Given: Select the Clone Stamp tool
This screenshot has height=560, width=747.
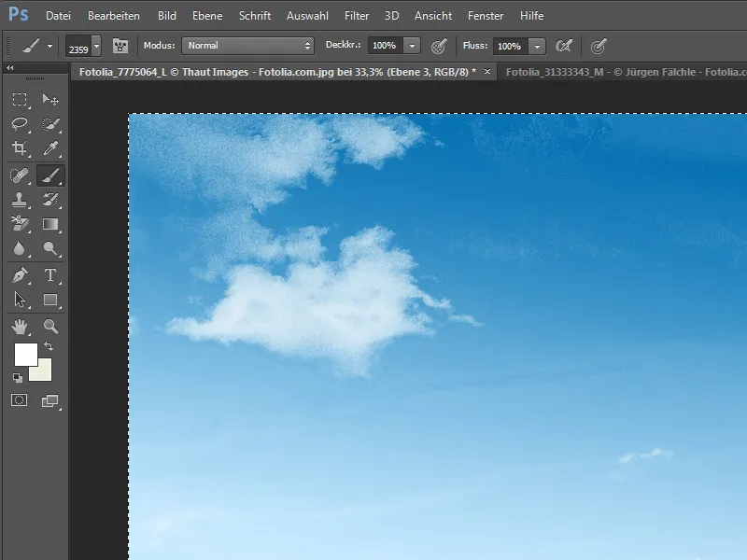Looking at the screenshot, I should click(x=20, y=199).
